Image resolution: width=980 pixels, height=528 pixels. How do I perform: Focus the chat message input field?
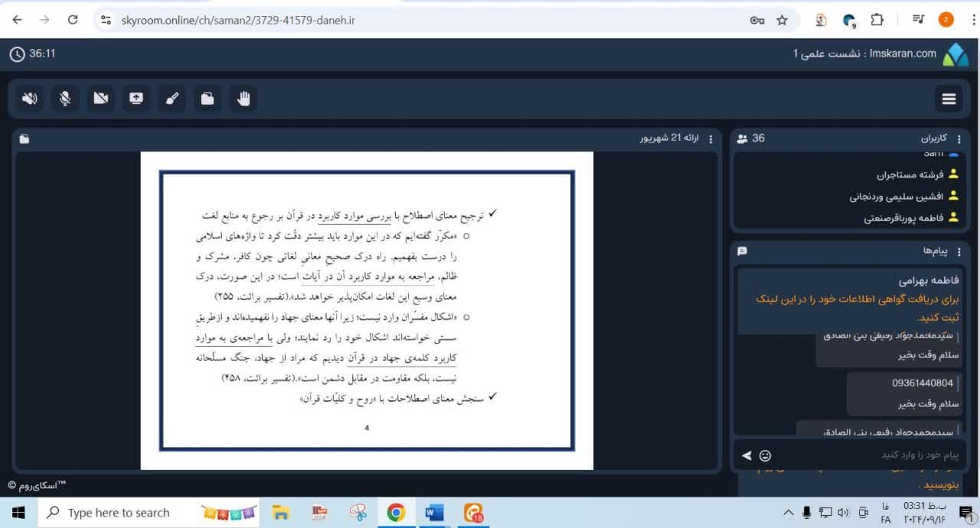pyautogui.click(x=869, y=455)
